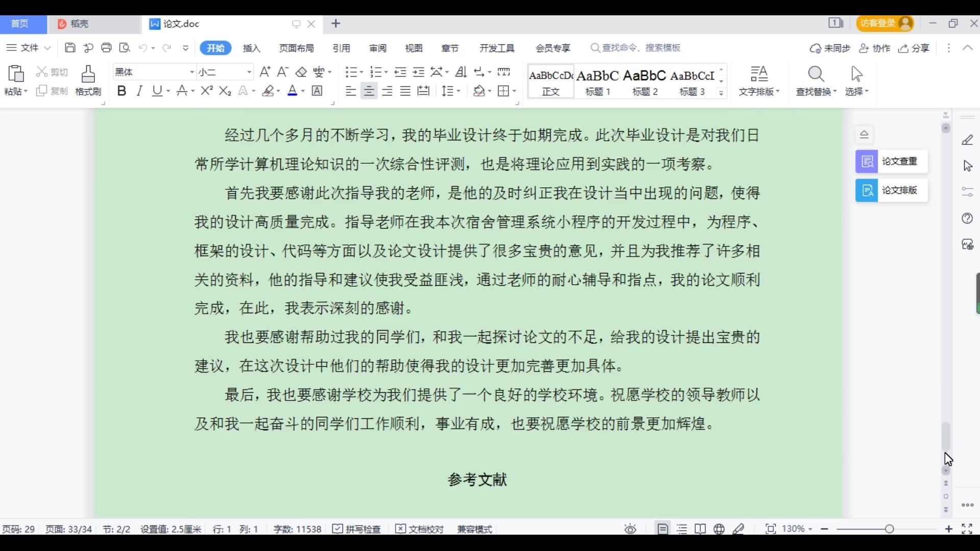
Task: Click the Superscript X² icon
Action: 207,91
